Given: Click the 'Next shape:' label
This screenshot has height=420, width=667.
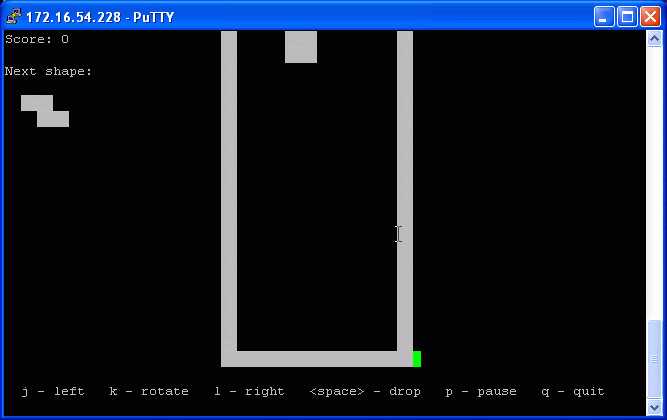Looking at the screenshot, I should 48,71.
